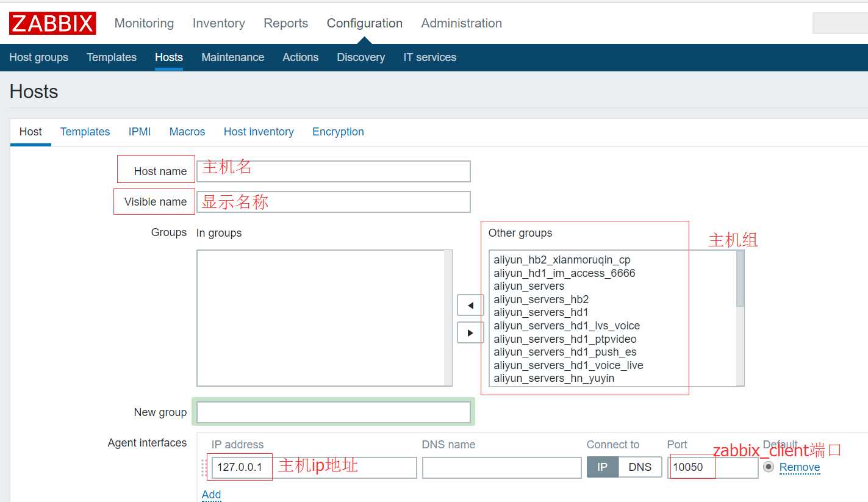Go to Actions submenu
Screen dimensions: 868x502
[x=300, y=57]
